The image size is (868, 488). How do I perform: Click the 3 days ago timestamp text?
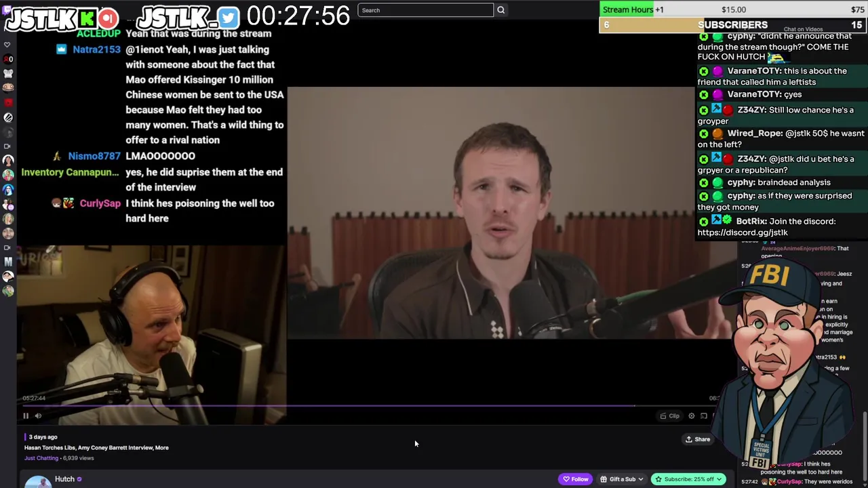pyautogui.click(x=43, y=437)
